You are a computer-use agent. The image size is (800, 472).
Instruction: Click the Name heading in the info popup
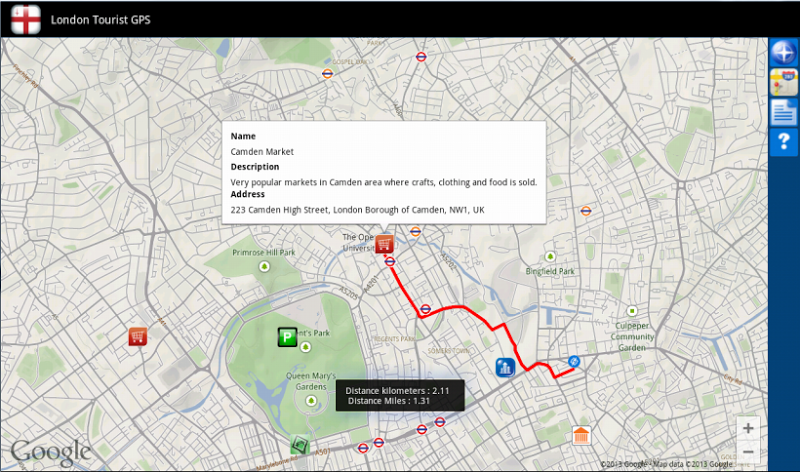click(x=243, y=136)
